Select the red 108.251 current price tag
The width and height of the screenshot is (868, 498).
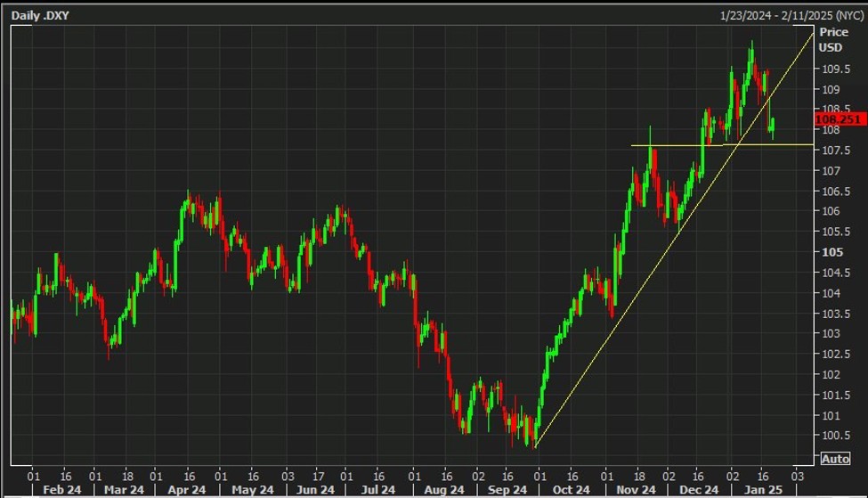[x=838, y=118]
